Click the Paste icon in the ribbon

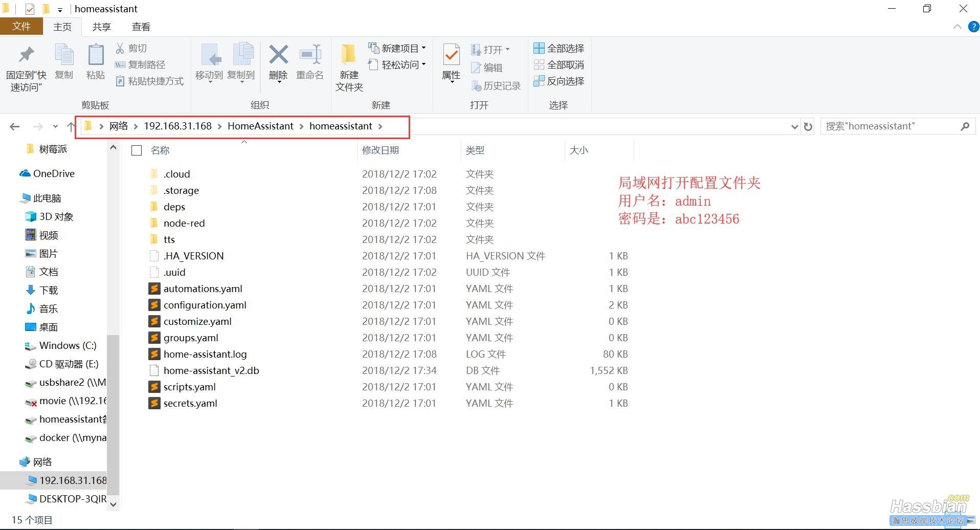pyautogui.click(x=96, y=55)
